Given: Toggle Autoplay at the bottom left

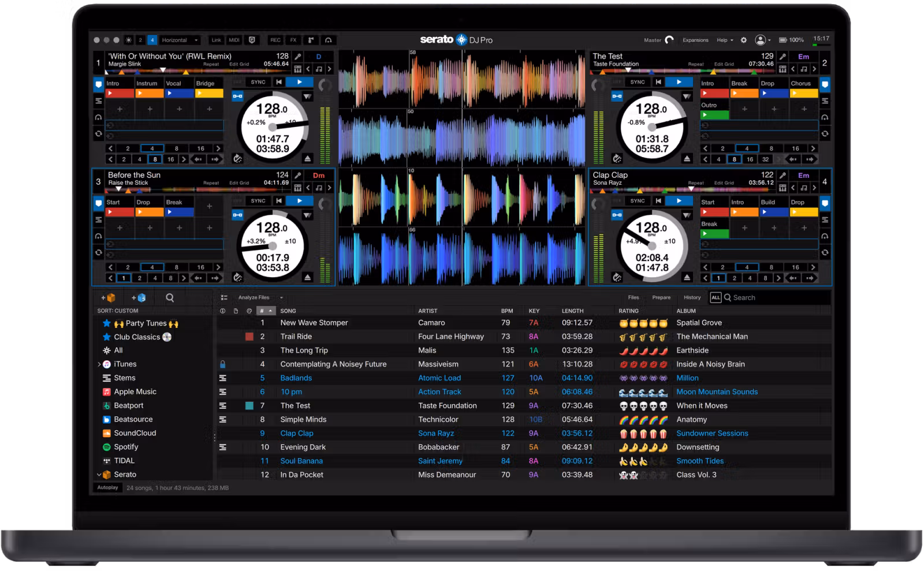Looking at the screenshot, I should pos(107,488).
